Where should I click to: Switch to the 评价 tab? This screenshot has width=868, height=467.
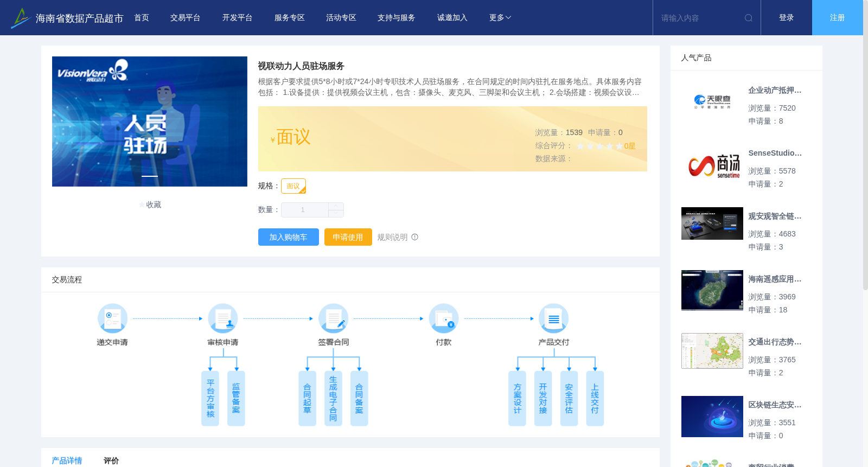point(111,460)
